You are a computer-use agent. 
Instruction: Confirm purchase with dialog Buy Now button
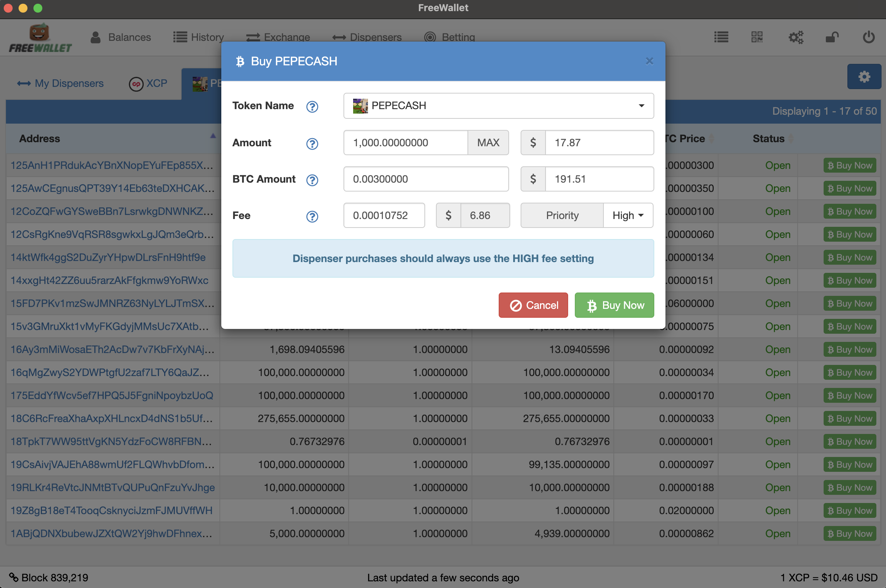pyautogui.click(x=614, y=305)
